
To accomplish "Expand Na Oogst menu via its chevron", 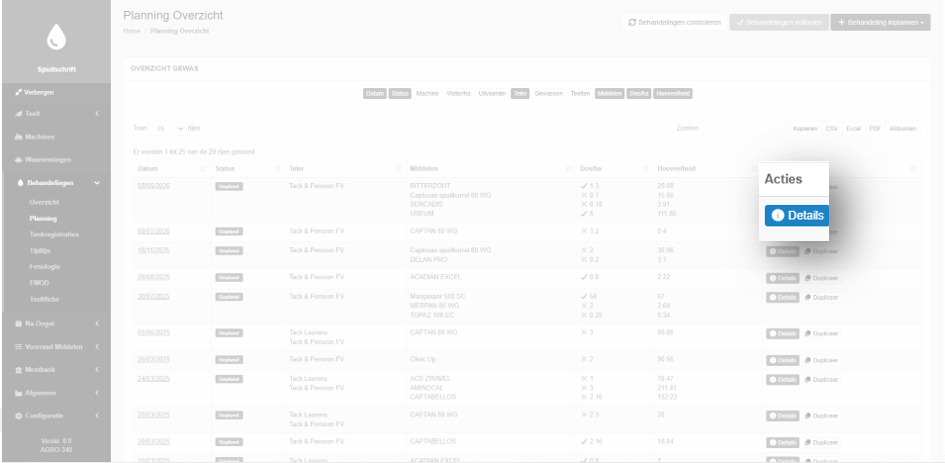I will (97, 324).
